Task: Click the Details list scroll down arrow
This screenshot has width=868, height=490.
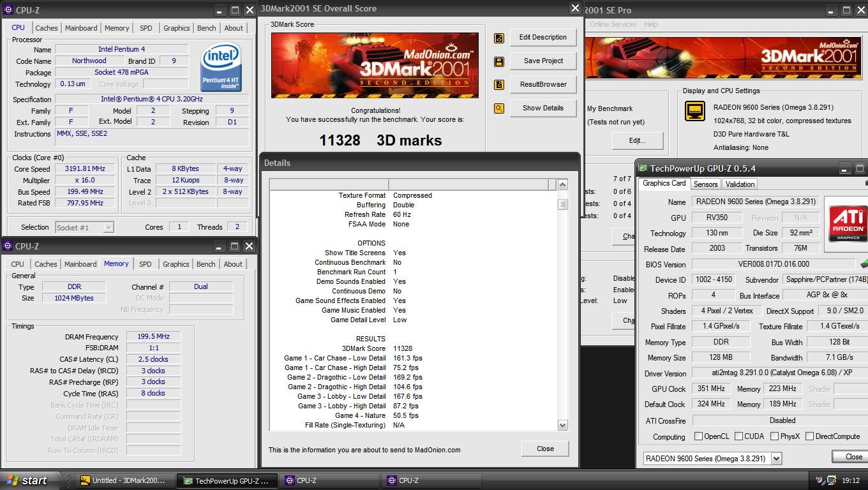Action: pyautogui.click(x=562, y=425)
